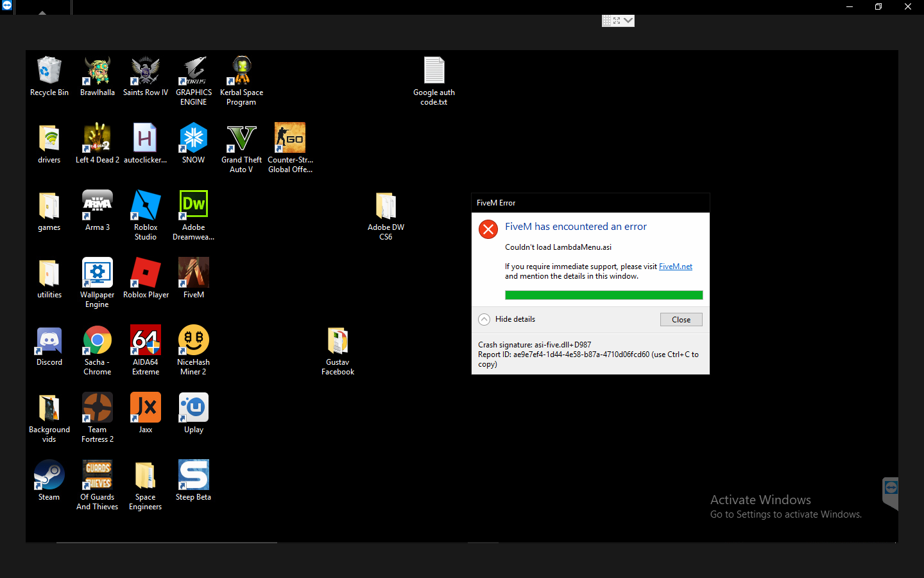924x578 pixels.
Task: Click the TeamViewer side panel tab
Action: (890, 493)
